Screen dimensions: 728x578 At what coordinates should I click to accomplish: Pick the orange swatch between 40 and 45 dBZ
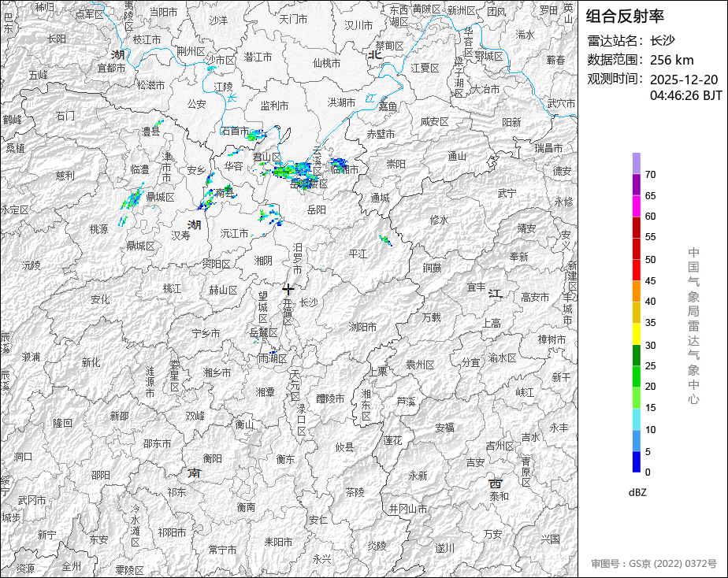pyautogui.click(x=637, y=291)
